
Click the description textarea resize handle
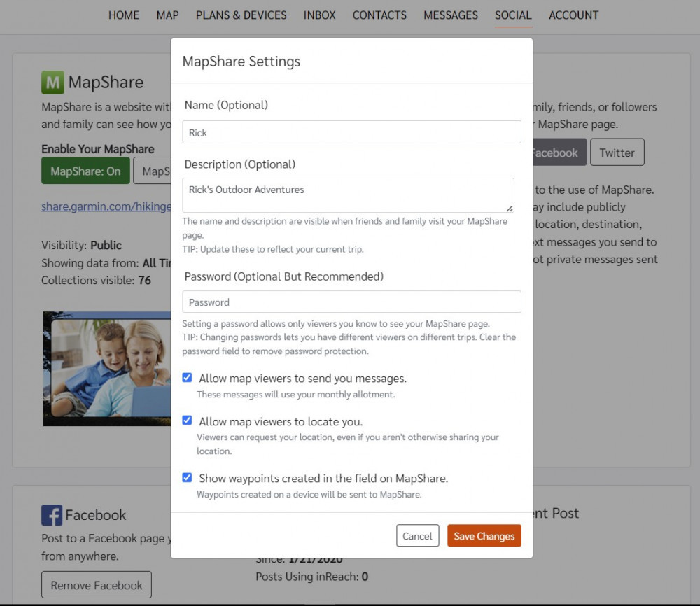coord(510,208)
